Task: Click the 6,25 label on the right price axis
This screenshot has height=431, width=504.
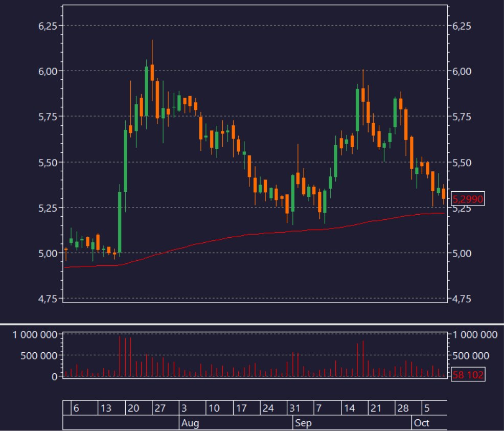Action: point(462,26)
